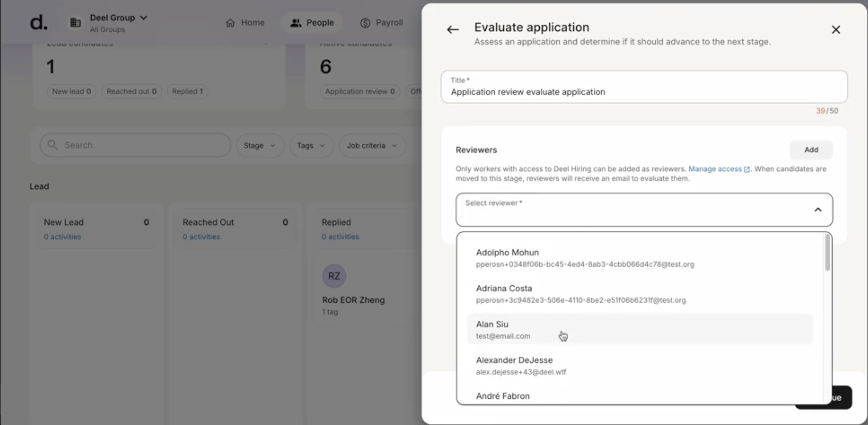Select reviewer Adolpho Mohun
The height and width of the screenshot is (425, 868).
click(x=640, y=258)
